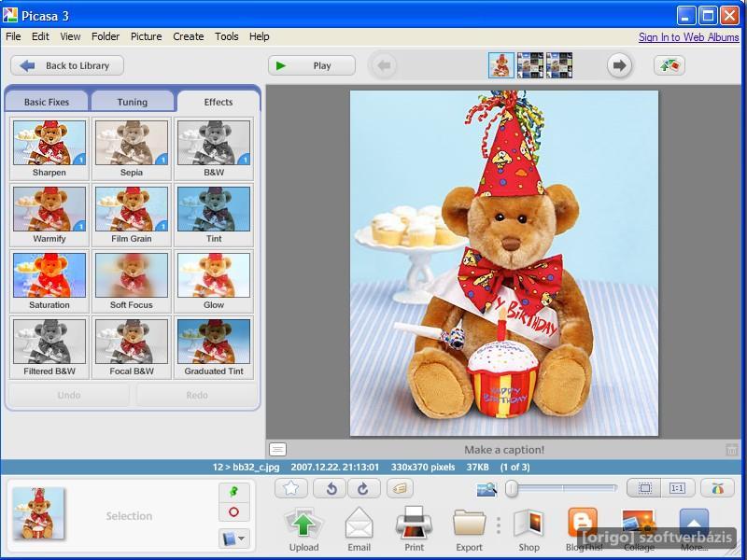
Task: Apply the Graduated Tint effect
Action: point(214,346)
